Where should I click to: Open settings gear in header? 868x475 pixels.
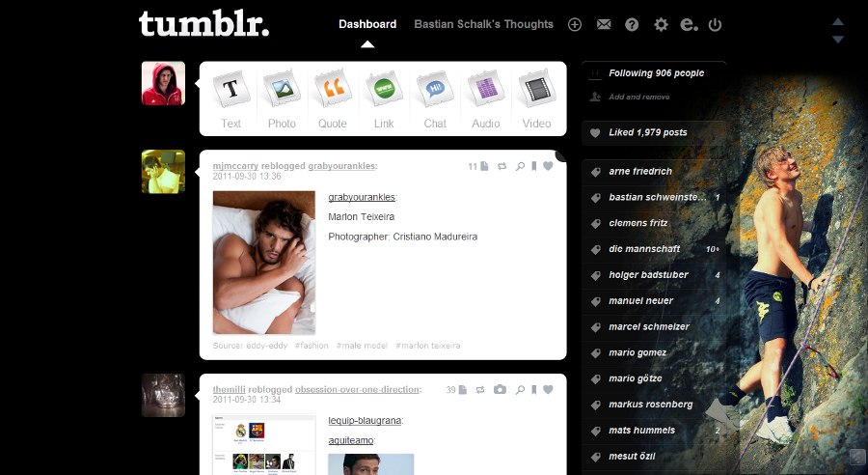coord(661,24)
